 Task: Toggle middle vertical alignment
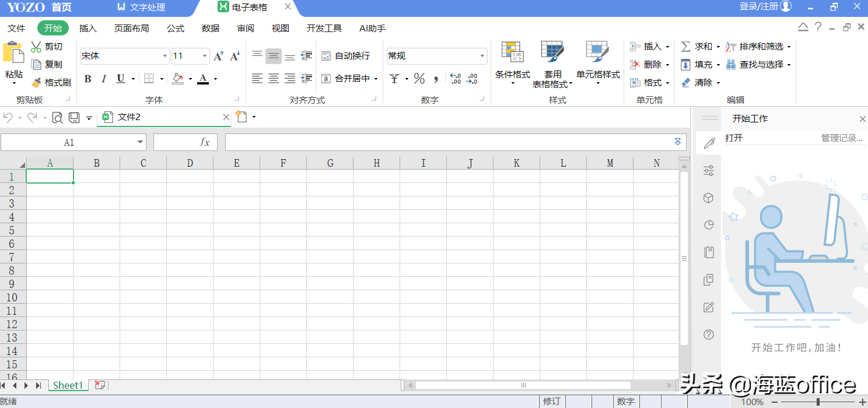274,56
